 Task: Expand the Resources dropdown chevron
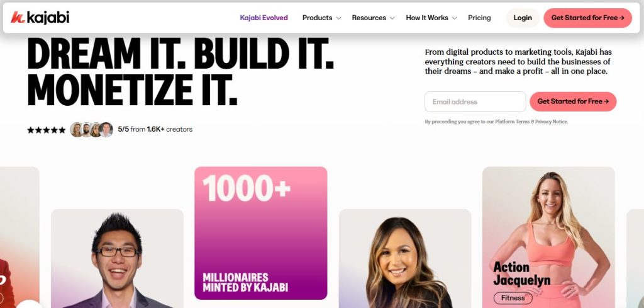392,18
